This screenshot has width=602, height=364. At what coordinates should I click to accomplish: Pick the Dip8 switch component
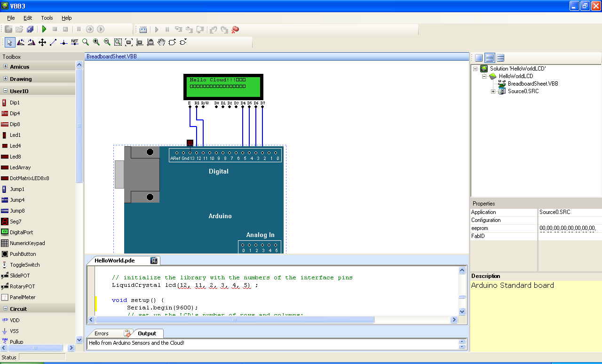(x=15, y=124)
